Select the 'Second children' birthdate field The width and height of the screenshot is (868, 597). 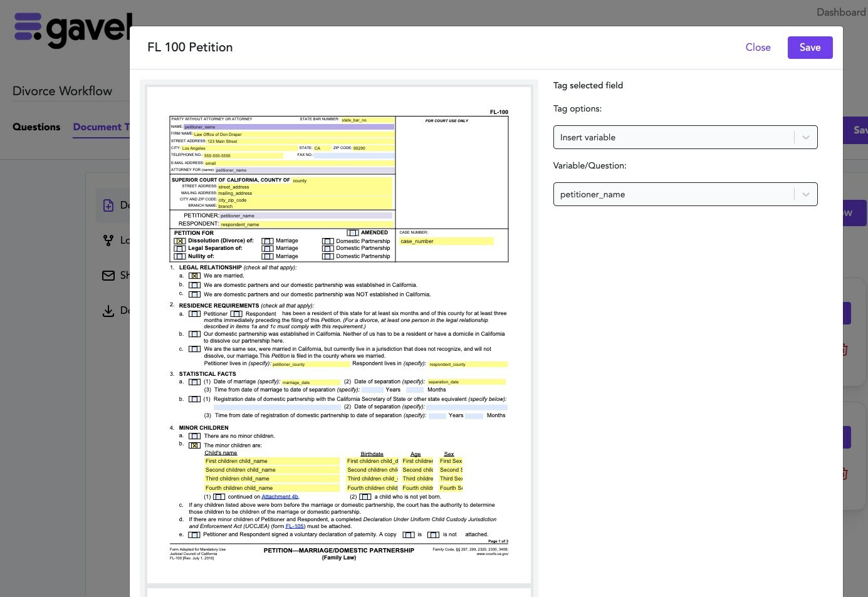coord(372,470)
